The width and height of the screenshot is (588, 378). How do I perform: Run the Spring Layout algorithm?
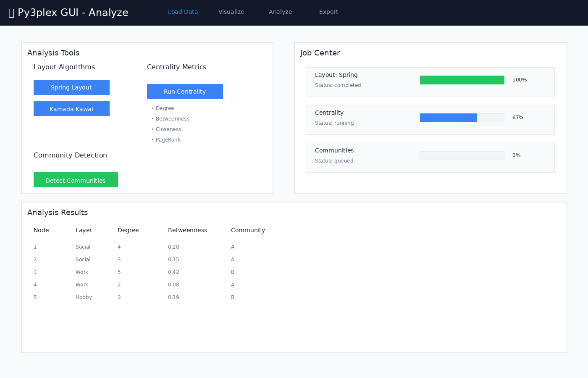[x=71, y=87]
